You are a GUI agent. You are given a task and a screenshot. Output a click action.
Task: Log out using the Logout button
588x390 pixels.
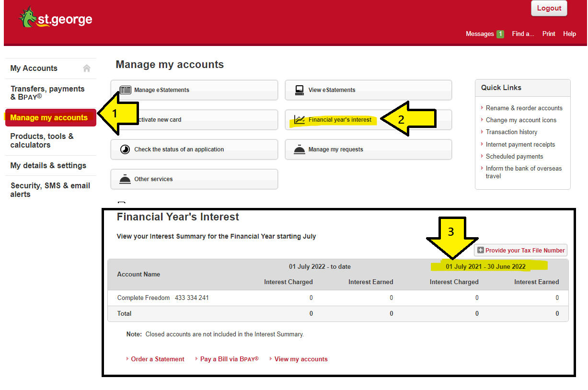click(549, 8)
